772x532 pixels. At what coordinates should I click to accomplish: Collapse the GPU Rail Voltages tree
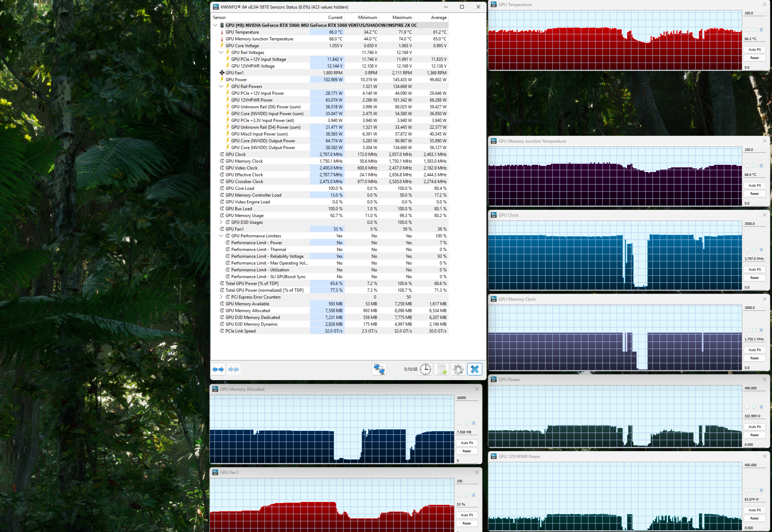click(x=221, y=53)
